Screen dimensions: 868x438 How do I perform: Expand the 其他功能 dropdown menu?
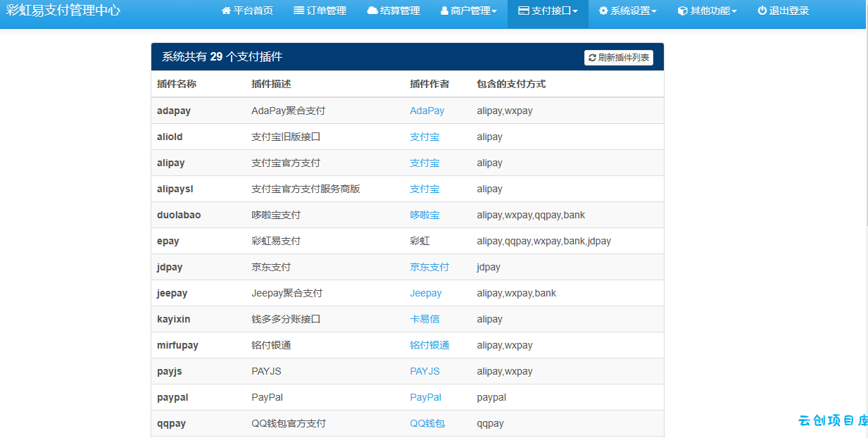click(x=707, y=11)
